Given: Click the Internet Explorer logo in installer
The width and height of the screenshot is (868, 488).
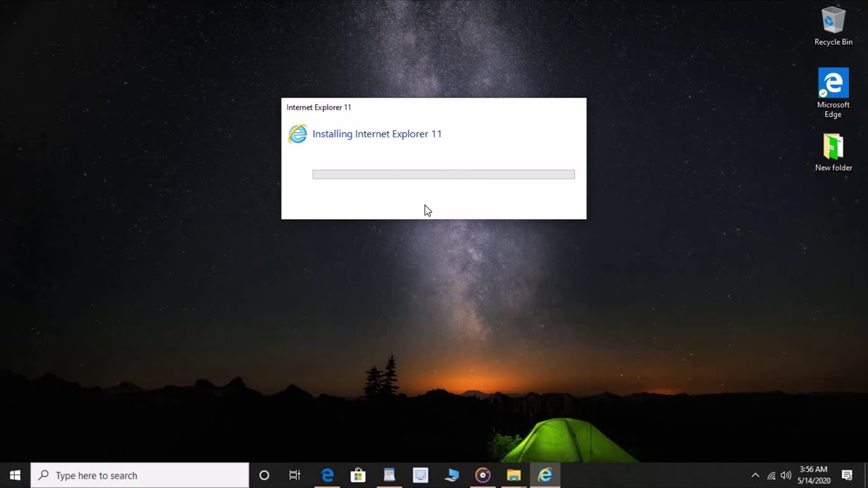Looking at the screenshot, I should click(x=298, y=134).
